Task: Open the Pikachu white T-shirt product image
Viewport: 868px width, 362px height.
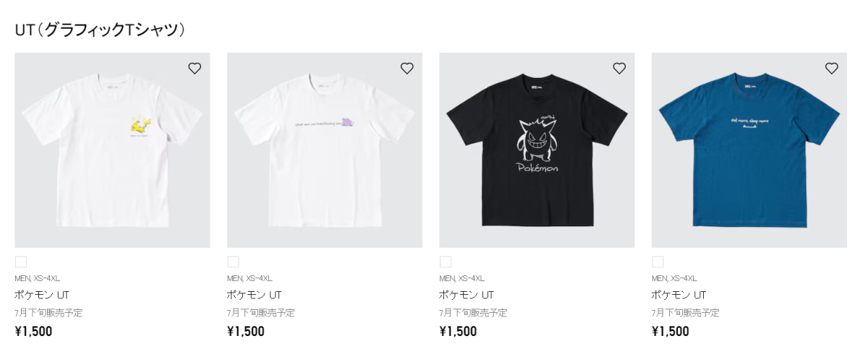Action: 112,150
